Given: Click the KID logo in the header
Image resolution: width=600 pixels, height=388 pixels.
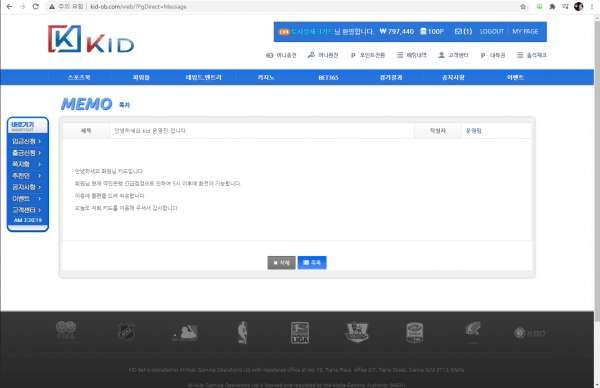Looking at the screenshot, I should [91, 39].
